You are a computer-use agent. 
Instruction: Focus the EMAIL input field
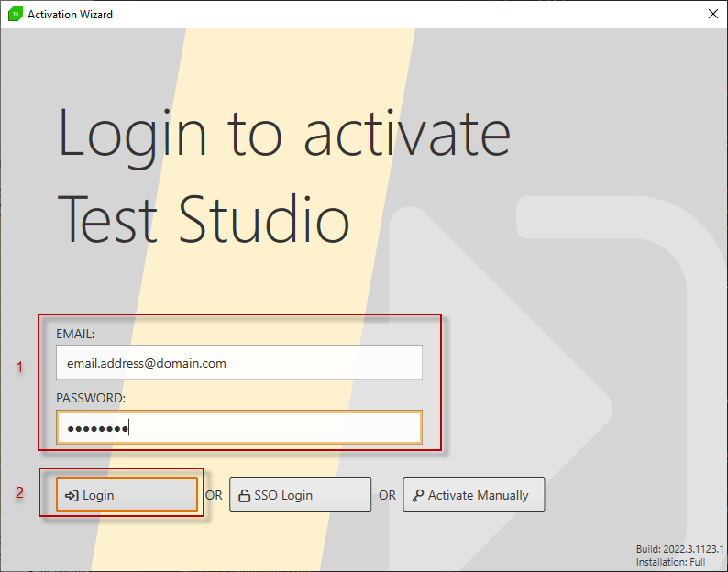[x=239, y=362]
